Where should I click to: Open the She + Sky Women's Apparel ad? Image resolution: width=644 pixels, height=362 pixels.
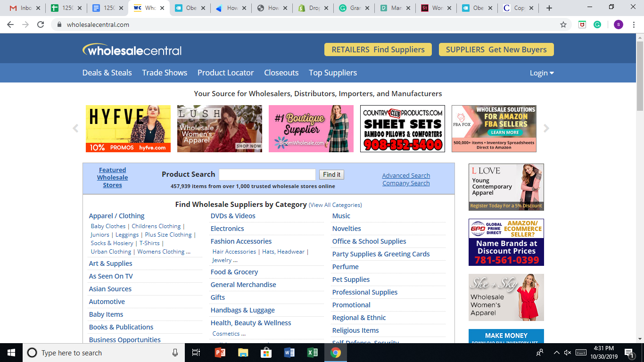pos(506,297)
